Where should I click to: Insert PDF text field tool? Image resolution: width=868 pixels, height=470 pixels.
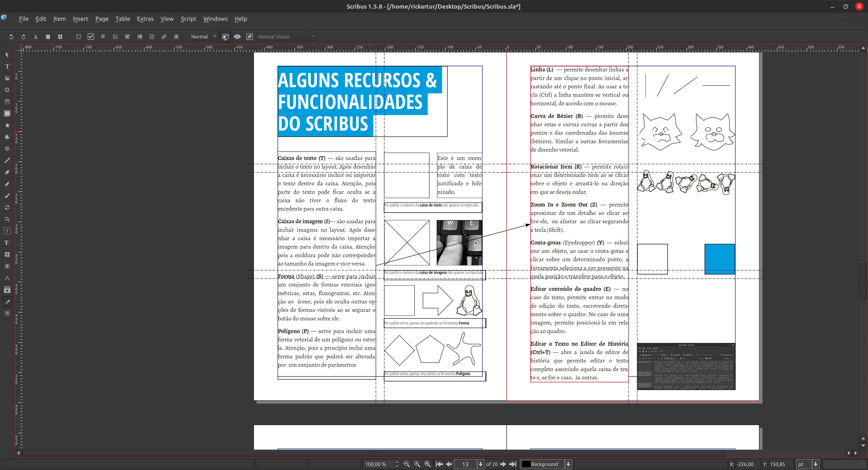coord(115,37)
